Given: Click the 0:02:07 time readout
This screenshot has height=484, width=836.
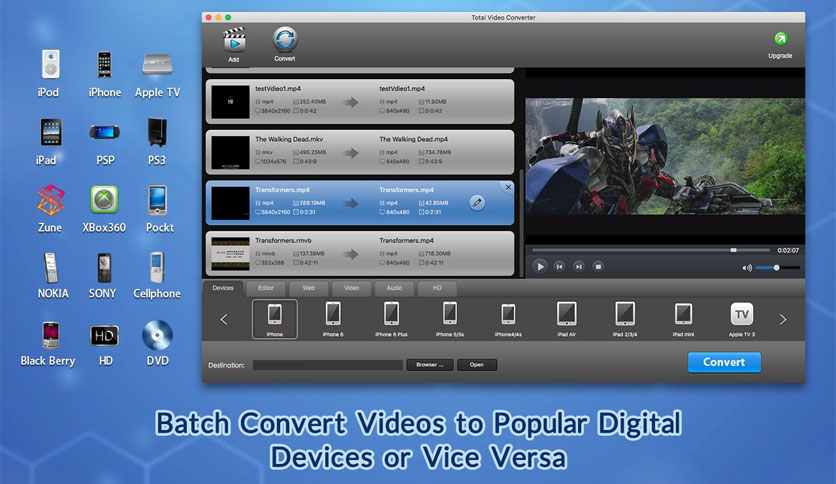Looking at the screenshot, I should tap(788, 250).
